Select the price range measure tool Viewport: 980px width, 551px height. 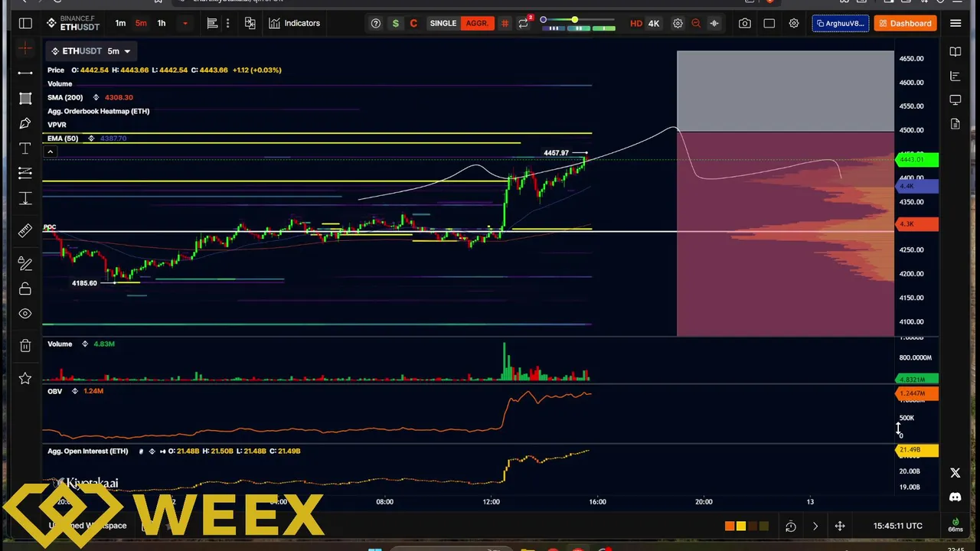(x=25, y=198)
